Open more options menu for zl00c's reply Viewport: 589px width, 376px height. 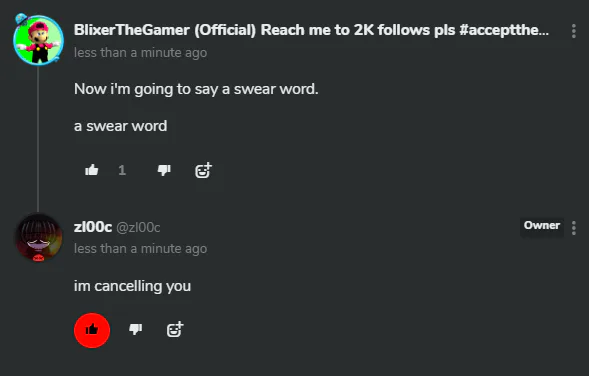[574, 228]
